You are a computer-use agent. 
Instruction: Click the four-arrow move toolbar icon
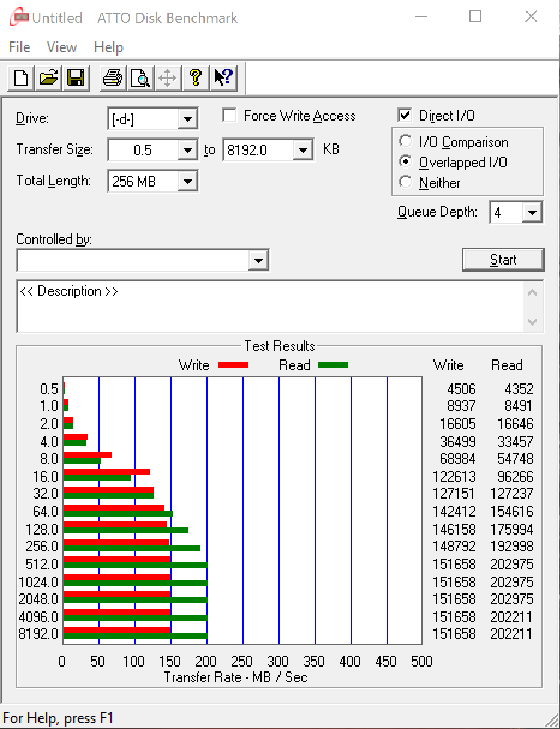[168, 78]
